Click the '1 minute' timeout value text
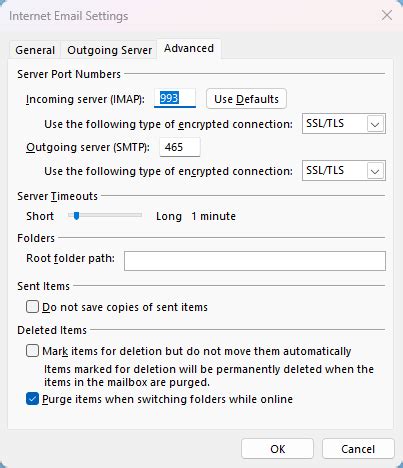Image resolution: width=403 pixels, height=468 pixels. click(x=214, y=216)
